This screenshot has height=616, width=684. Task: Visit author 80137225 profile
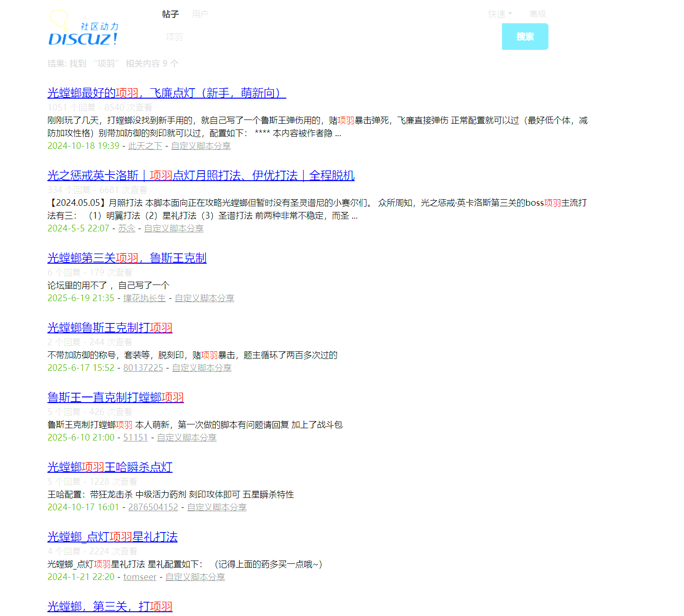[x=143, y=368]
